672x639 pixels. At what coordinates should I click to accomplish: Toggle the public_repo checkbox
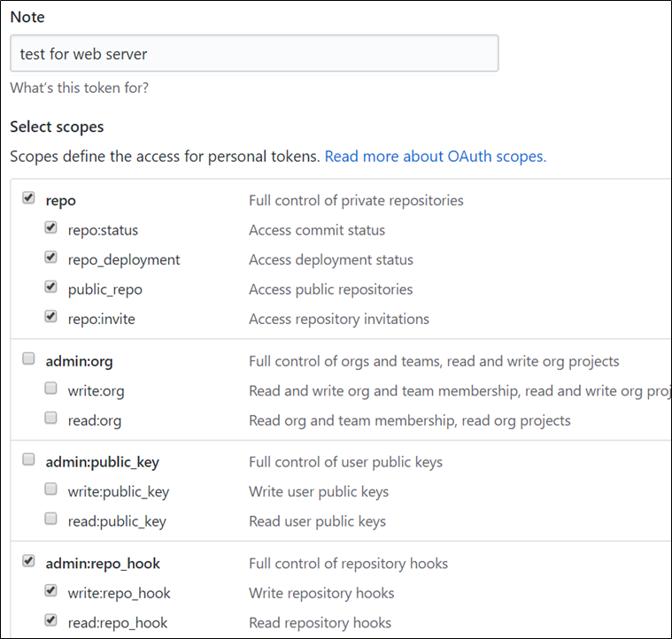[x=50, y=288]
